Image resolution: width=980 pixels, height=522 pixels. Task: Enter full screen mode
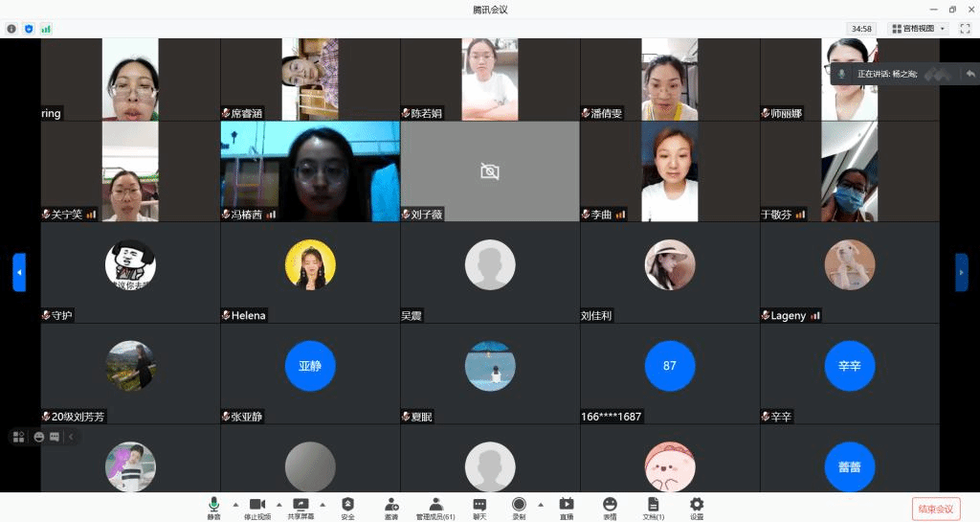click(965, 29)
